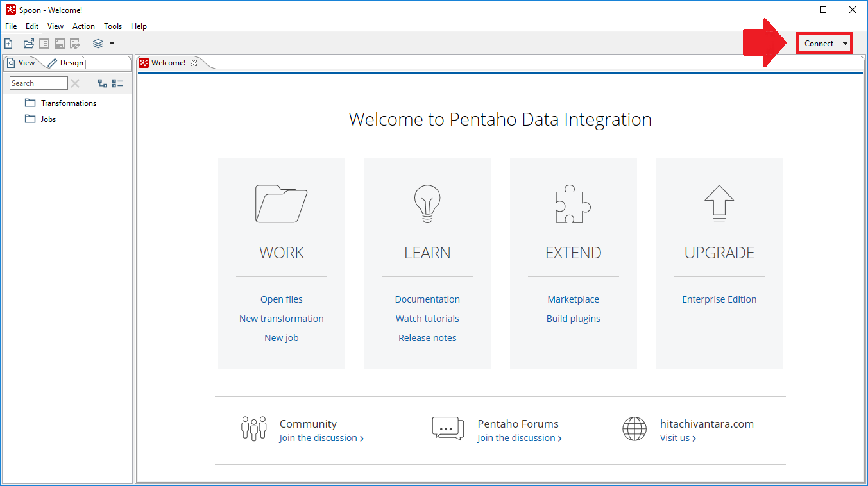Image resolution: width=868 pixels, height=486 pixels.
Task: Open the perspectives dropdown arrow
Action: tap(112, 44)
